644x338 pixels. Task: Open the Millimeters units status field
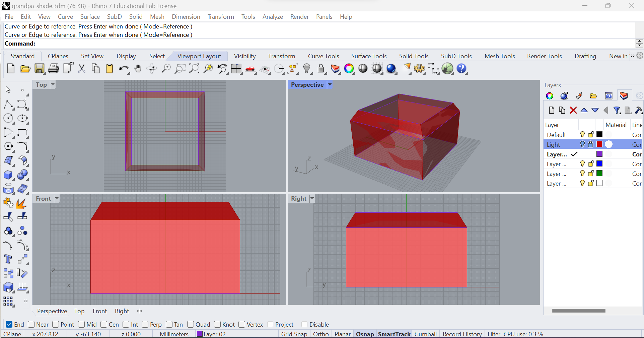[x=174, y=334]
